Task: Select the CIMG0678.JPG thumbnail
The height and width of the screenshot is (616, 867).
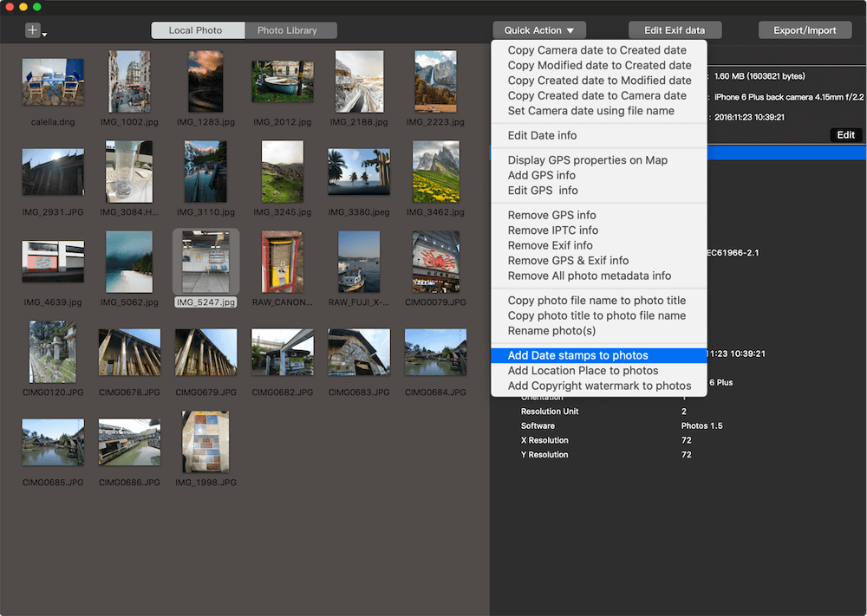Action: [129, 352]
